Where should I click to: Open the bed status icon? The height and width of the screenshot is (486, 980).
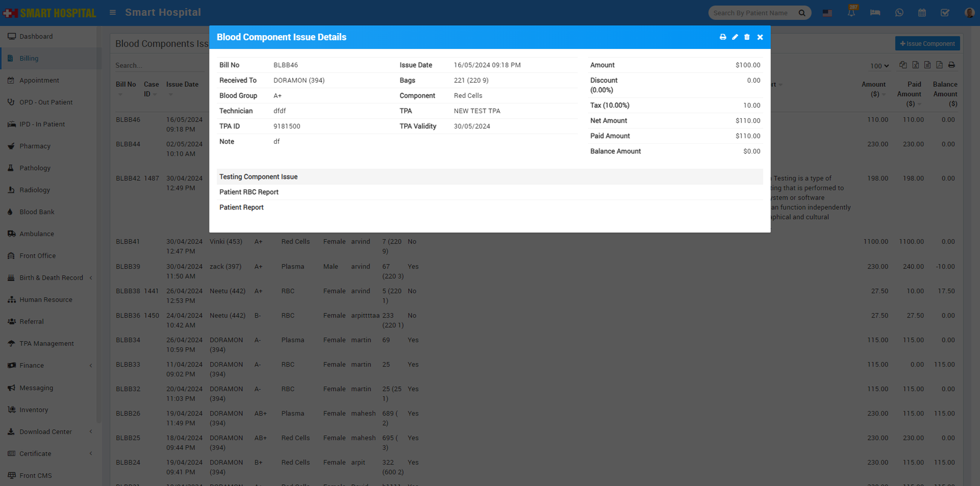(875, 12)
